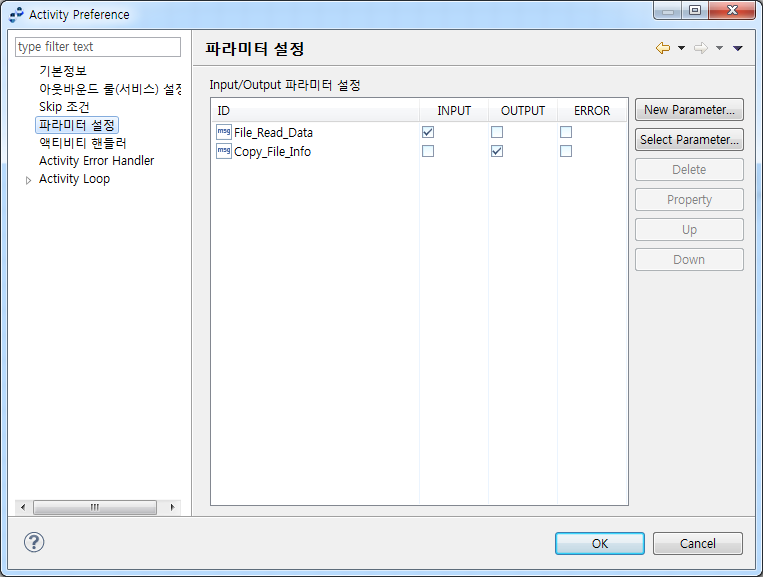Click the Down button
Image resolution: width=763 pixels, height=577 pixels.
[x=689, y=260]
